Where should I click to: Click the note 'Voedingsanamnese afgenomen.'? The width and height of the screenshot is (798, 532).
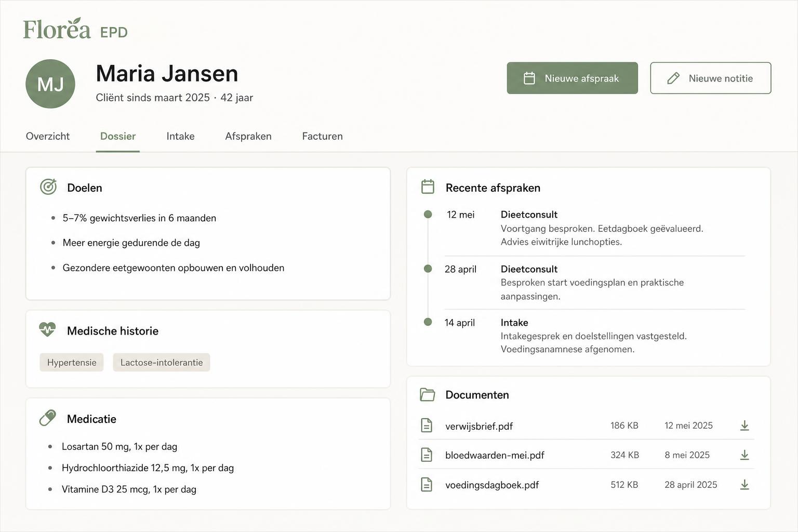[x=567, y=349]
